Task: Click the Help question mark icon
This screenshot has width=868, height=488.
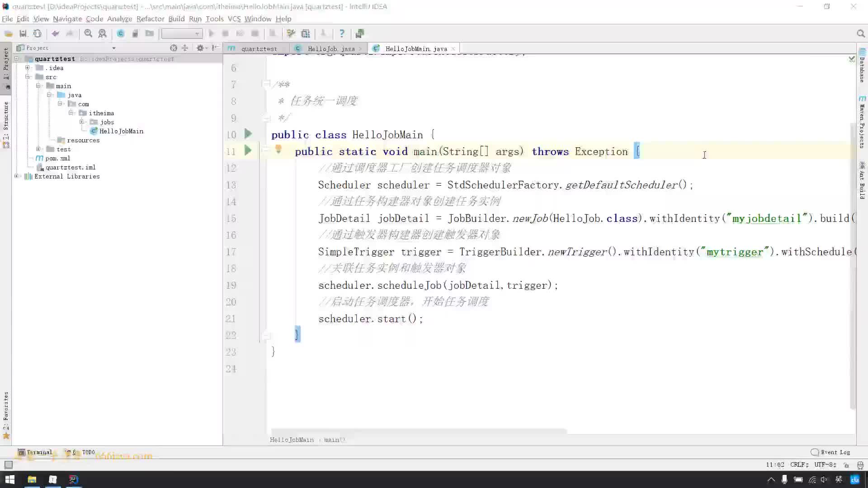Action: pyautogui.click(x=342, y=33)
